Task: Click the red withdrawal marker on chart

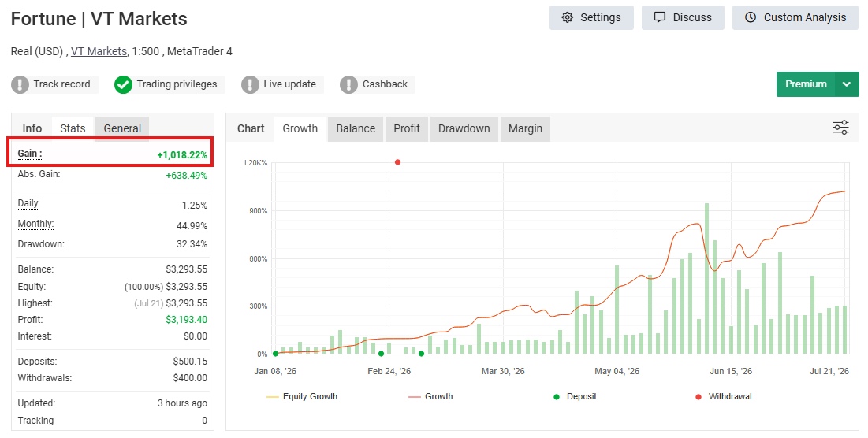Action: pos(397,162)
